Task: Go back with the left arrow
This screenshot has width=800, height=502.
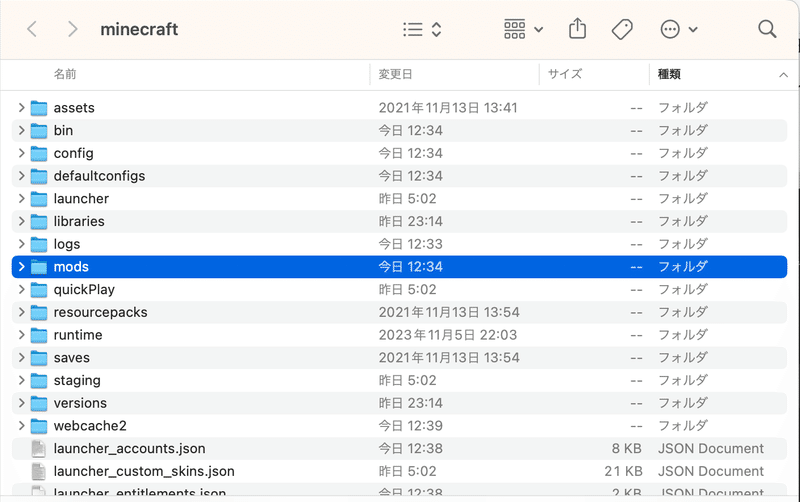Action: [32, 29]
